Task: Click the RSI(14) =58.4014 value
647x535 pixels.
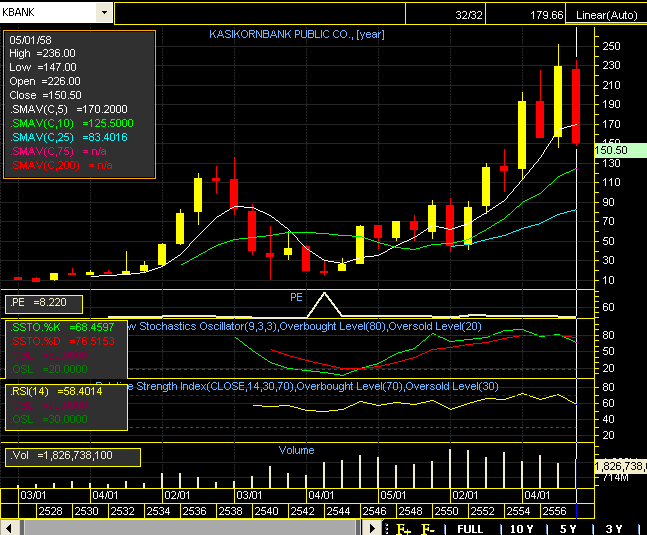Action: pyautogui.click(x=56, y=391)
